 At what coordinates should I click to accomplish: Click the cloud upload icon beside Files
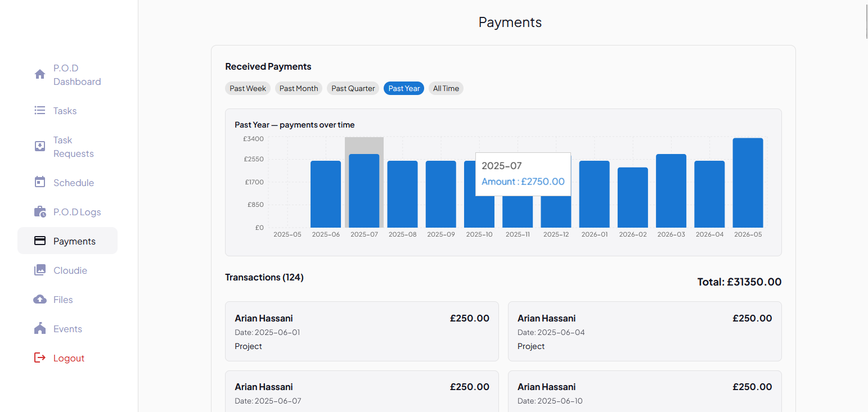[x=40, y=300]
